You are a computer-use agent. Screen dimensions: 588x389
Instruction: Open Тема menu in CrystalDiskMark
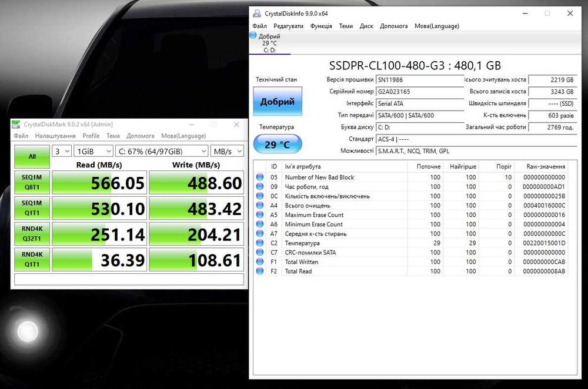point(113,136)
